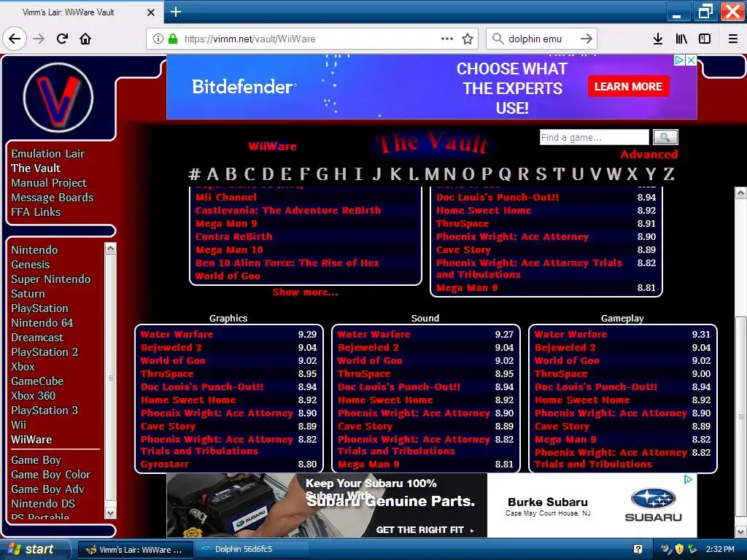Close the Vimm's Lair WiiWare Vault tab
The image size is (747, 560).
pyautogui.click(x=150, y=12)
